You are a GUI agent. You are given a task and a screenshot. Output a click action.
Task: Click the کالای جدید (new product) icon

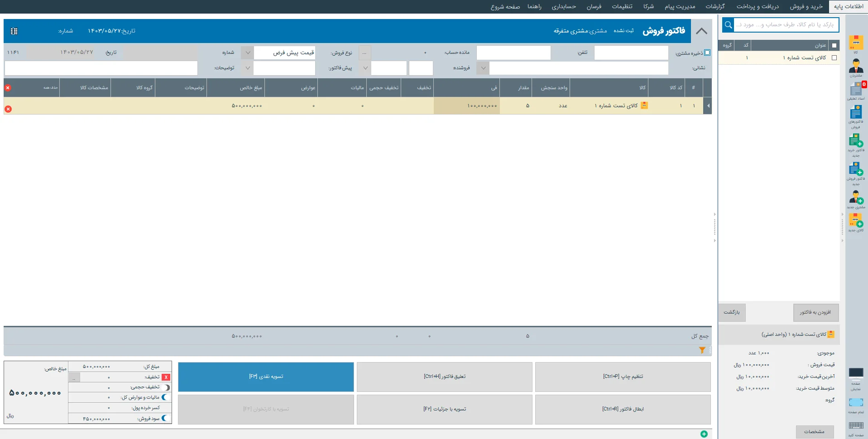coord(855,222)
